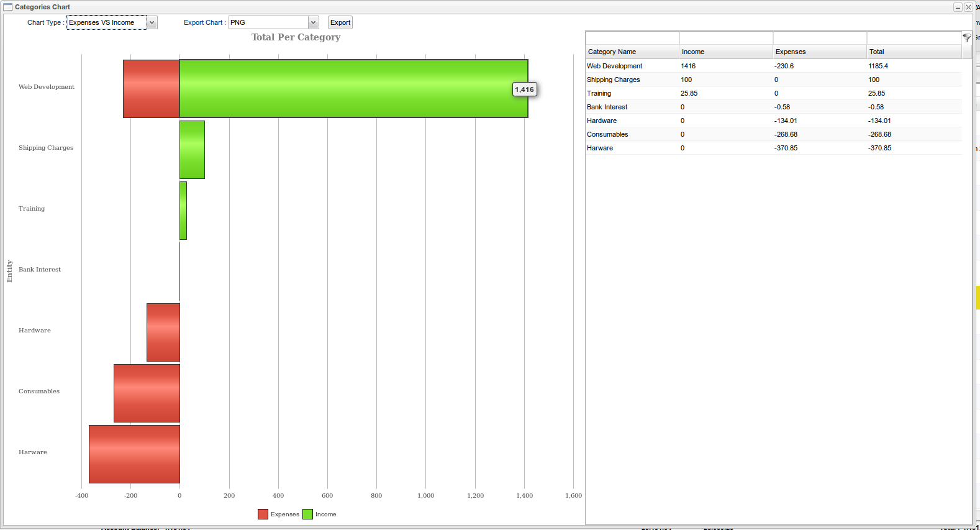Sort by Income column header
Image resolution: width=980 pixels, height=530 pixels.
click(x=726, y=52)
